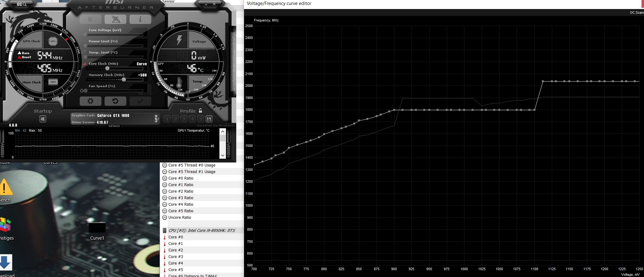Click the thermometer icon for Core #5 temperature
644x277 pixels.
[165, 270]
